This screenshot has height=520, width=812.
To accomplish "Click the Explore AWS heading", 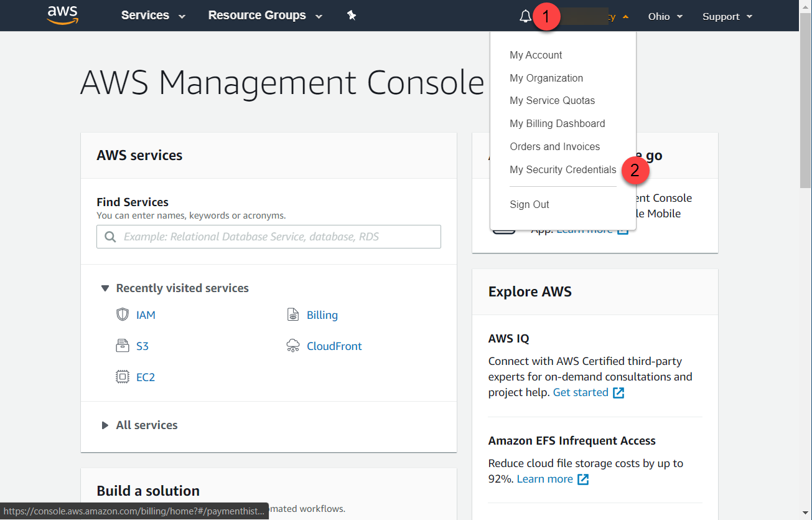I will click(x=530, y=291).
